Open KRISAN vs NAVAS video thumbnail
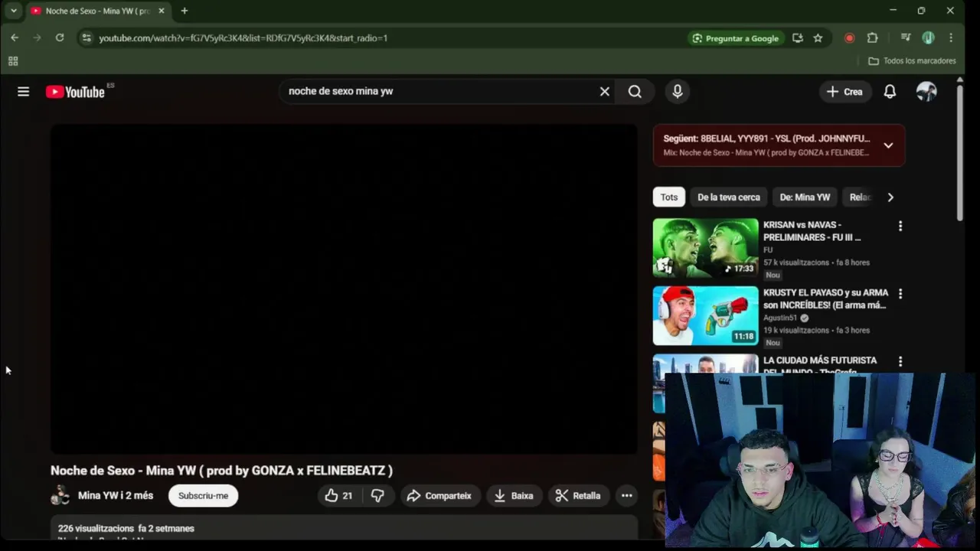980x551 pixels. (x=705, y=248)
